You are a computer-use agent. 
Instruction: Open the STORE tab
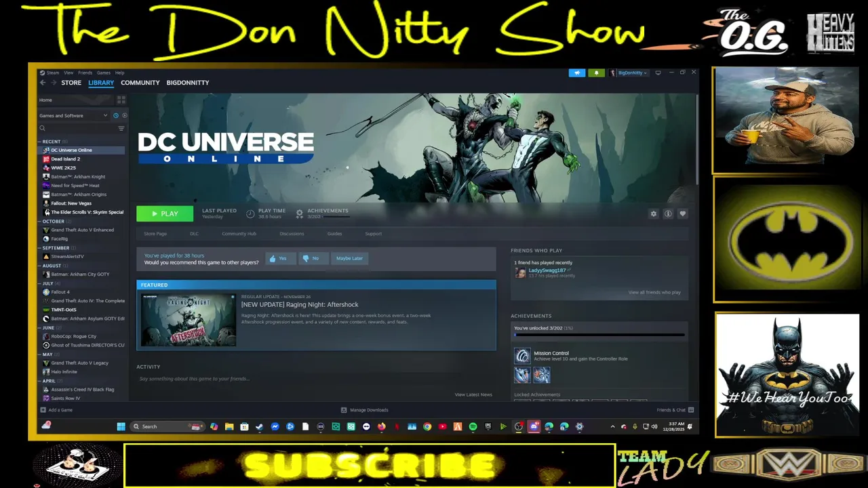(x=71, y=83)
